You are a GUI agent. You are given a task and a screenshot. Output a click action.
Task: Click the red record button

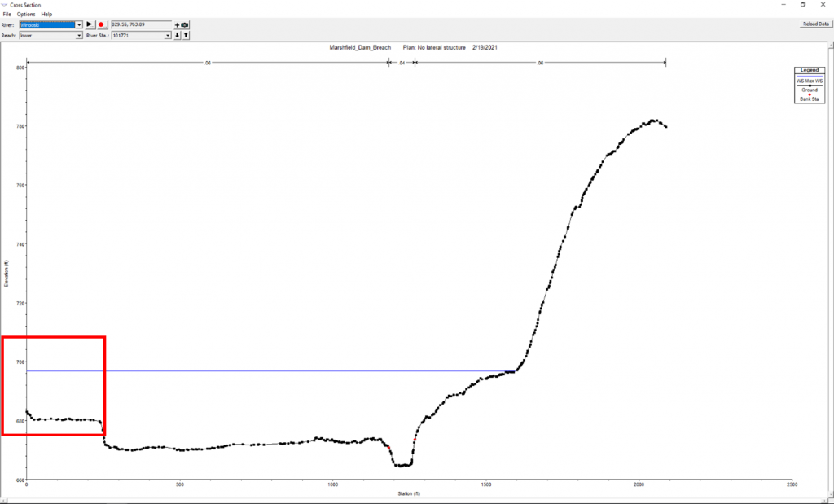[101, 24]
